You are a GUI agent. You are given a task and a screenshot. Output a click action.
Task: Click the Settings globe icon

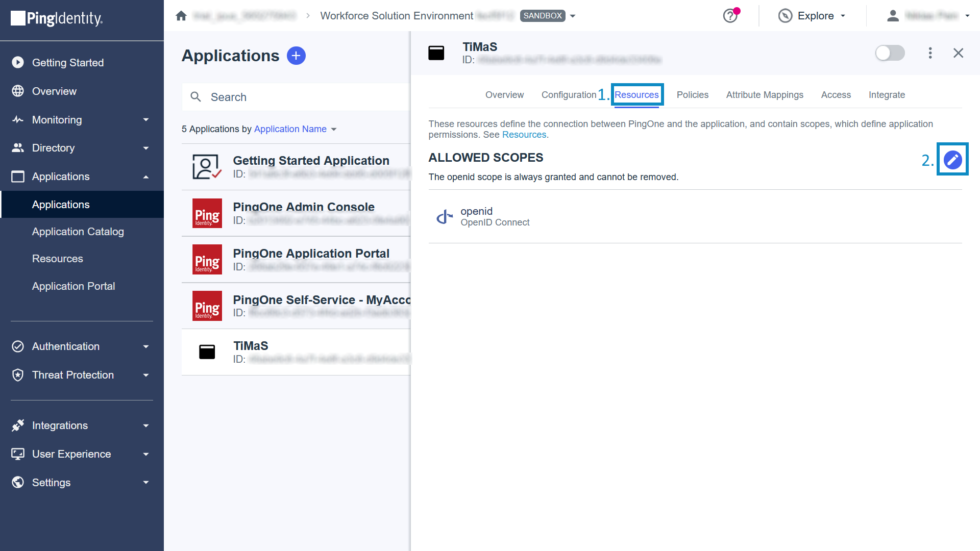coord(18,483)
